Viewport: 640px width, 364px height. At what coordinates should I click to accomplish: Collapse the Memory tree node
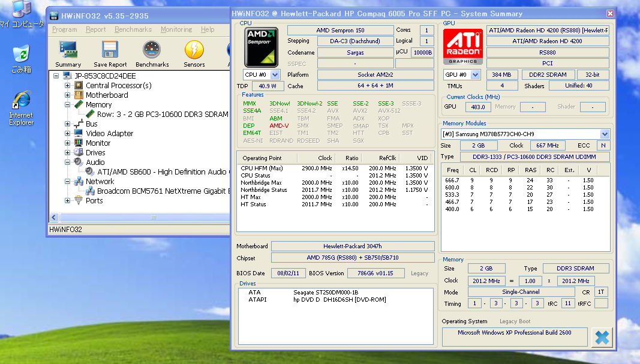coord(66,104)
